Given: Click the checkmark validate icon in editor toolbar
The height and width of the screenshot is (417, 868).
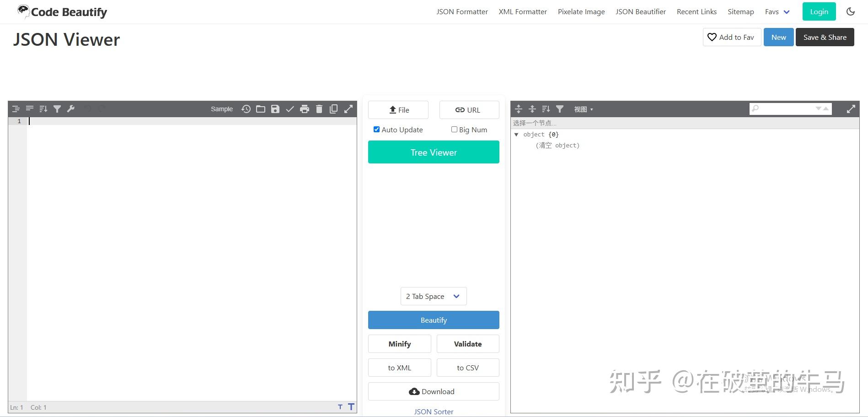Looking at the screenshot, I should (290, 109).
